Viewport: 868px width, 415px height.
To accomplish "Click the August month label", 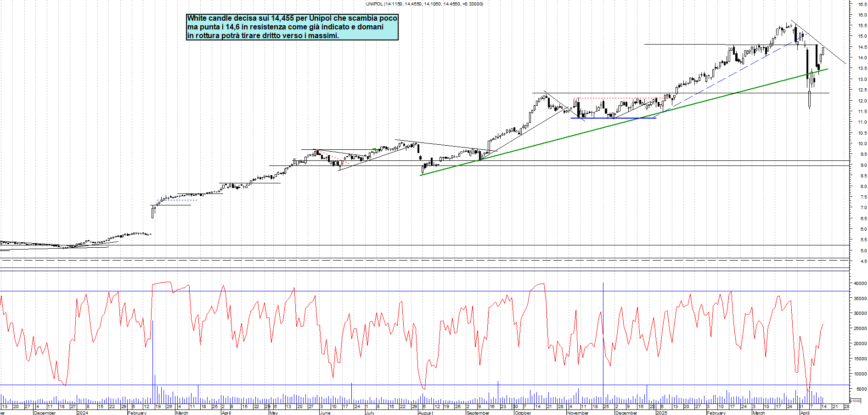I will click(x=426, y=413).
